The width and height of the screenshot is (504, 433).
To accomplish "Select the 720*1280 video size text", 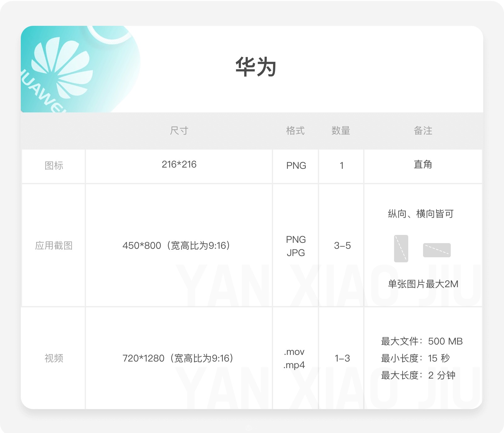I will coord(178,358).
